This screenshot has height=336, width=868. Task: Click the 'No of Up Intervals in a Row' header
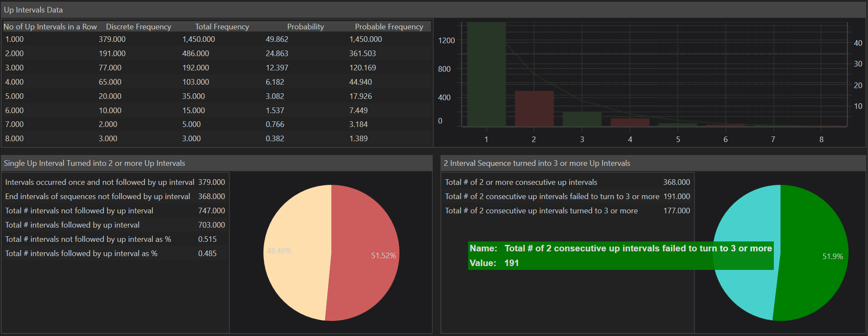[50, 27]
